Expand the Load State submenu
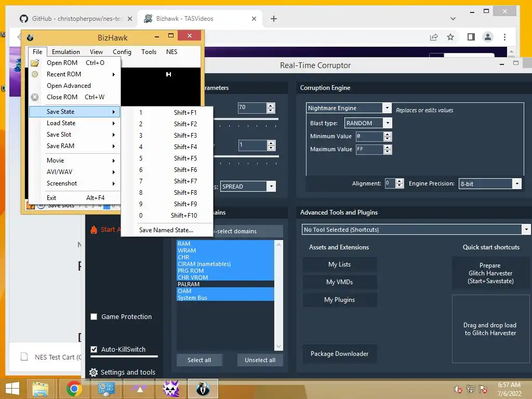532x399 pixels. tap(75, 123)
